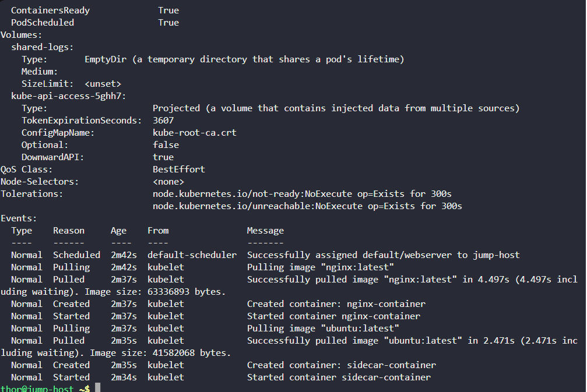
Task: Click the EmptyDir type description text
Action: click(244, 59)
